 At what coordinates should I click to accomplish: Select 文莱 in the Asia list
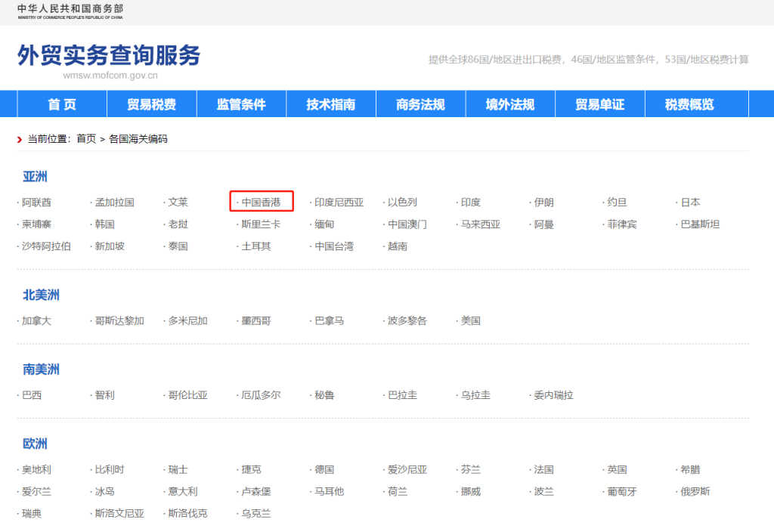coord(178,203)
